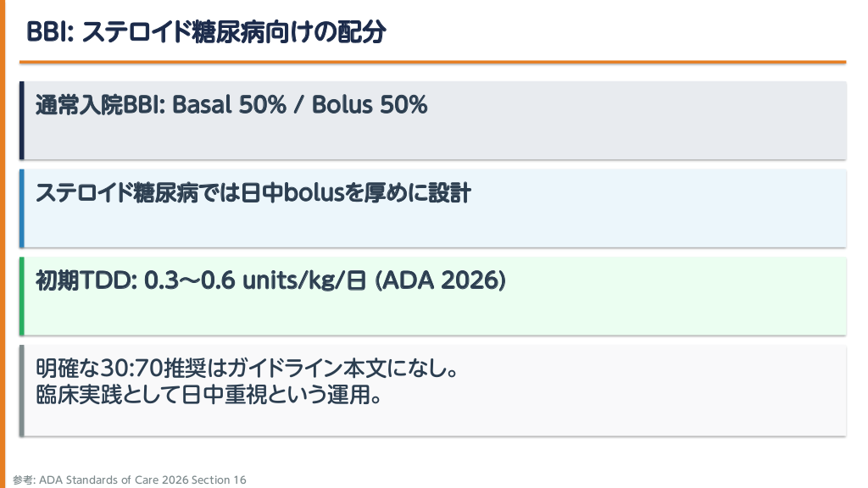Click the text "初期TDD" in the green card
This screenshot has width=868, height=488.
click(81, 281)
